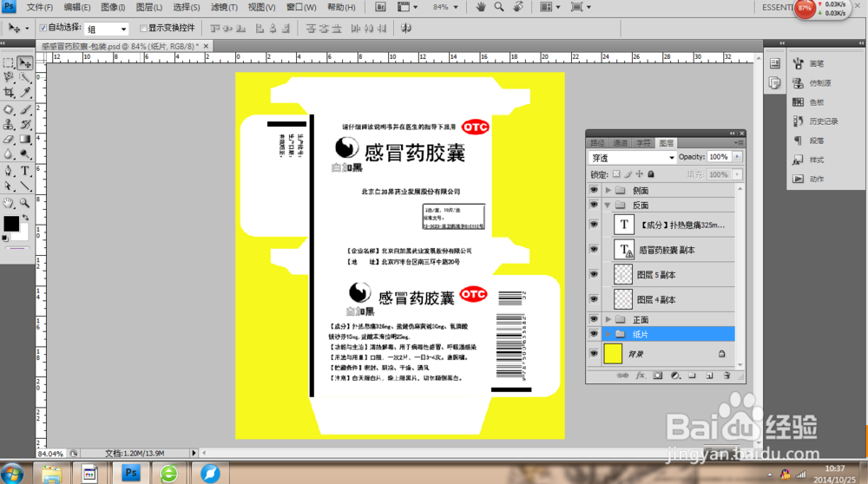Select the Path Selection tool
868x484 pixels.
pyautogui.click(x=9, y=186)
